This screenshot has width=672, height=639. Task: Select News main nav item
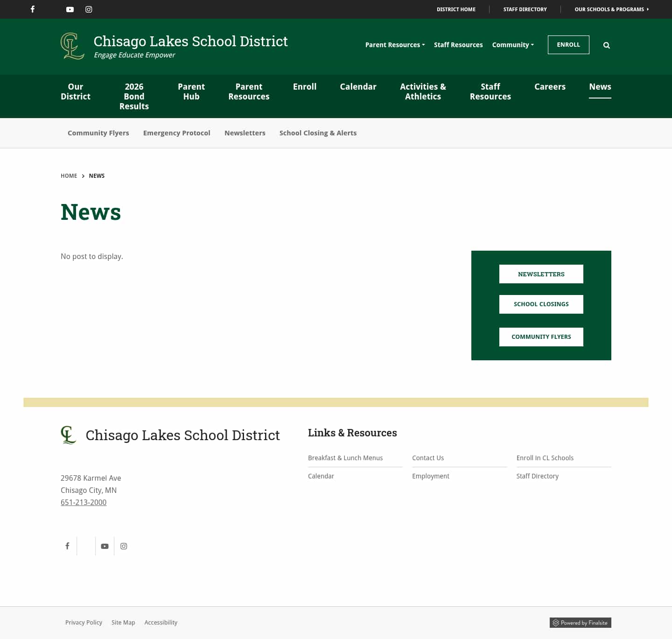point(600,87)
